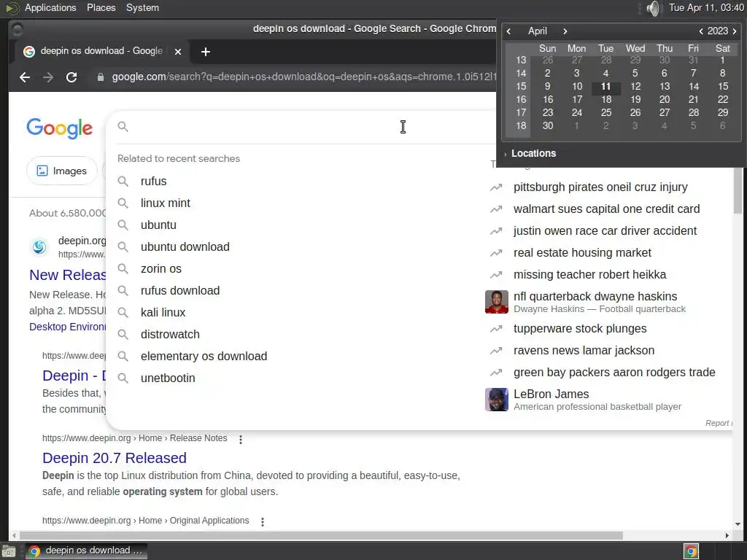This screenshot has height=560, width=747.
Task: Click the trending icon beside tupperware stock plunges
Action: [x=496, y=329]
